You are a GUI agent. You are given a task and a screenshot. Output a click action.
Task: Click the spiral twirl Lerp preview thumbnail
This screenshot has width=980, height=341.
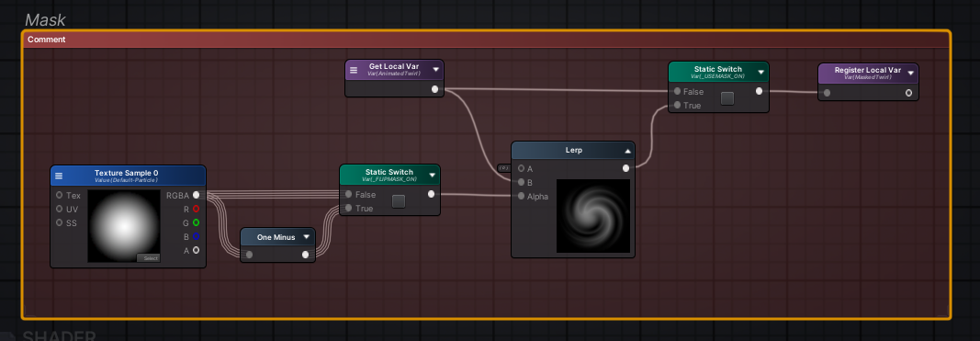[593, 216]
